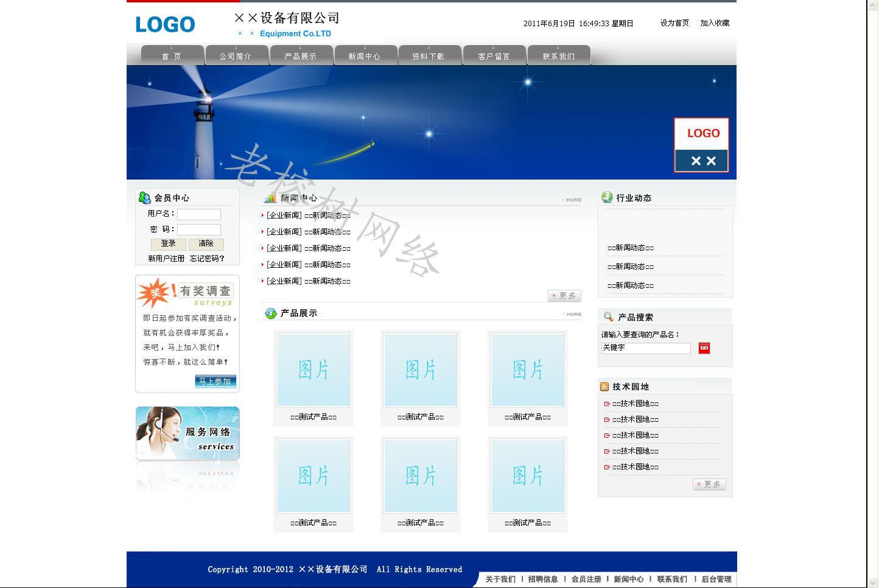The width and height of the screenshot is (879, 588).
Task: Open the left product image, bottom row
Action: 313,476
